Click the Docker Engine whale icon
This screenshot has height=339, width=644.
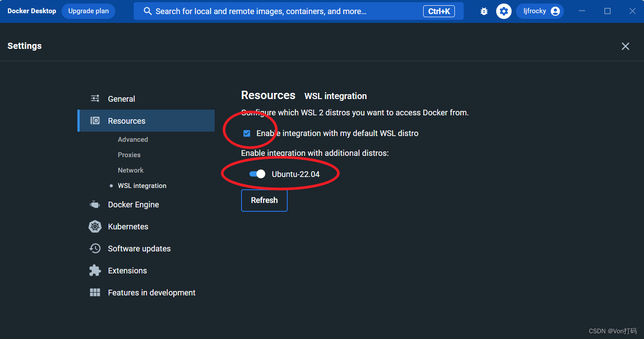[x=95, y=204]
